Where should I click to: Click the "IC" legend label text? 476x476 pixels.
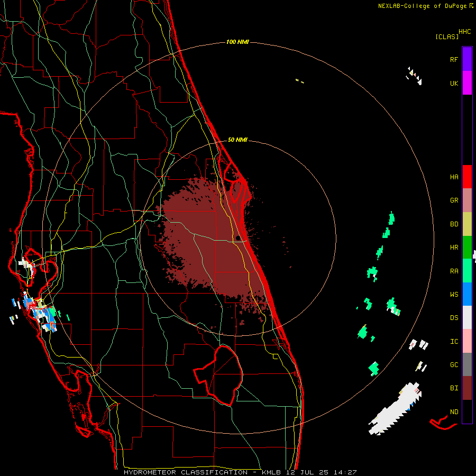click(x=454, y=342)
